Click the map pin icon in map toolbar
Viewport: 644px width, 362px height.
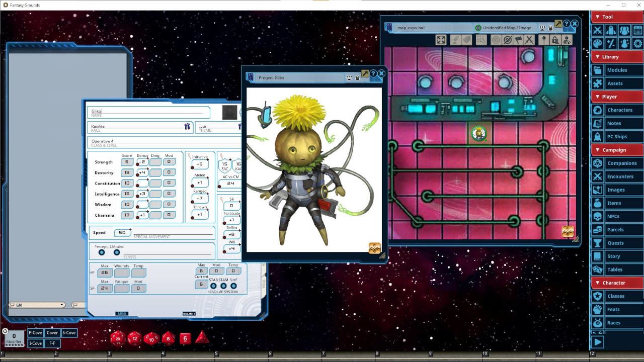pyautogui.click(x=544, y=40)
